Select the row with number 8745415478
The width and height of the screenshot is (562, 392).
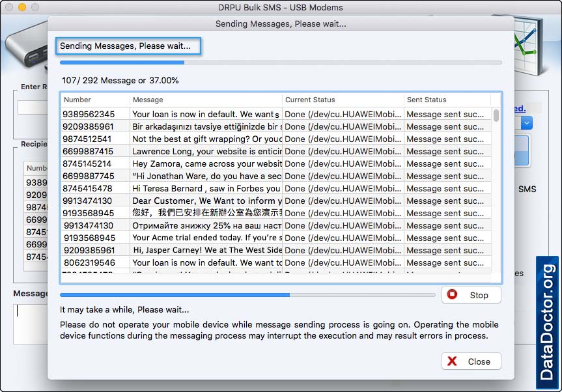pos(276,188)
